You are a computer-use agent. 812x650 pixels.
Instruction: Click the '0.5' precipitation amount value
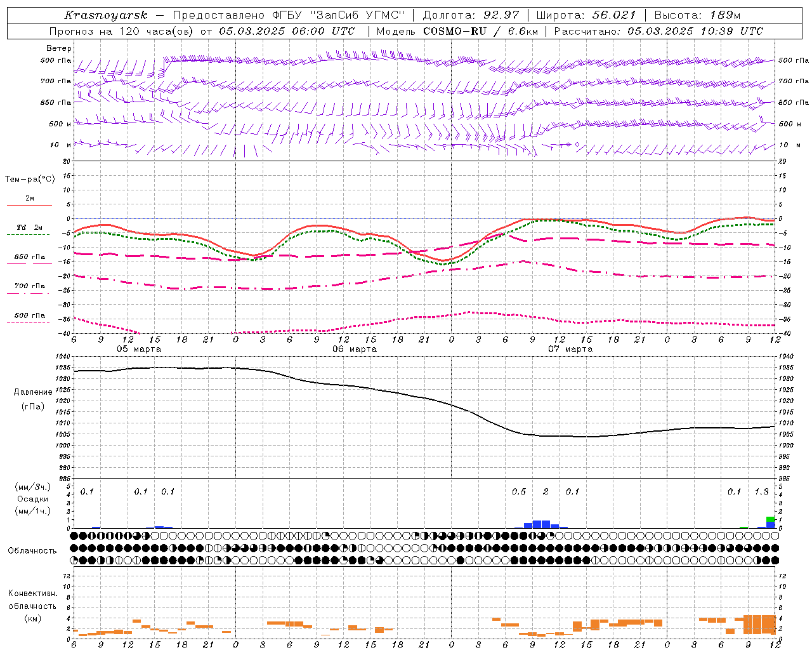(x=519, y=491)
